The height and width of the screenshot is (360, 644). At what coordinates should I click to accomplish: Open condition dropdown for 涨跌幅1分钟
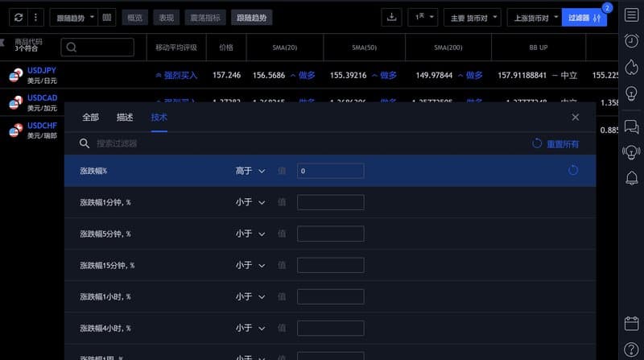pos(250,202)
